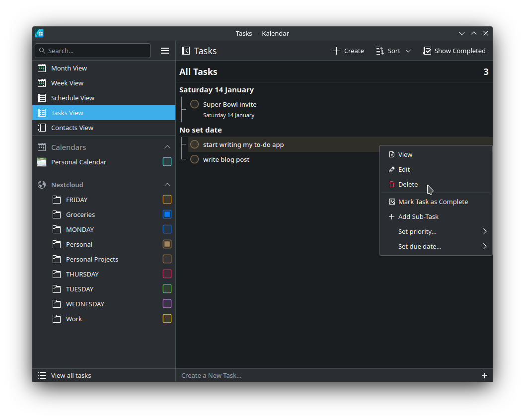Screen dimensions: 525x420
Task: Click the sidebar collapse icon next to Tasks
Action: click(x=186, y=51)
